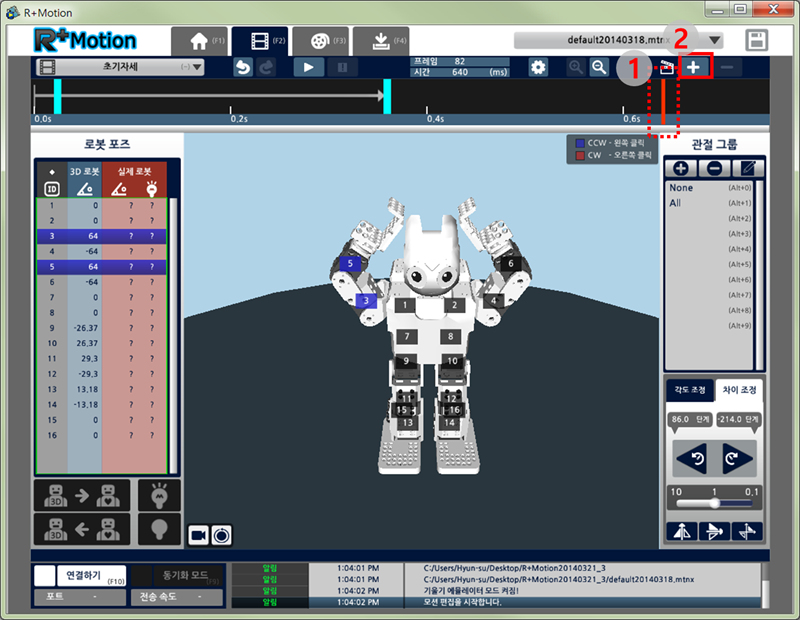Click the first mirror pose icon
Viewport: 800px width, 620px height.
pos(682,532)
